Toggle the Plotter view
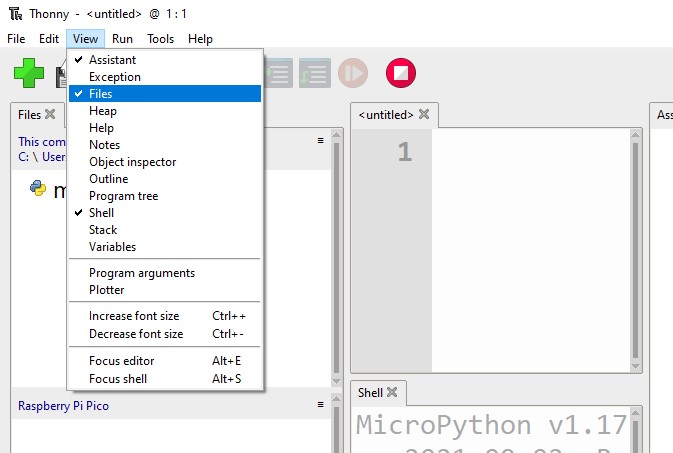Image resolution: width=673 pixels, height=453 pixels. 165,290
